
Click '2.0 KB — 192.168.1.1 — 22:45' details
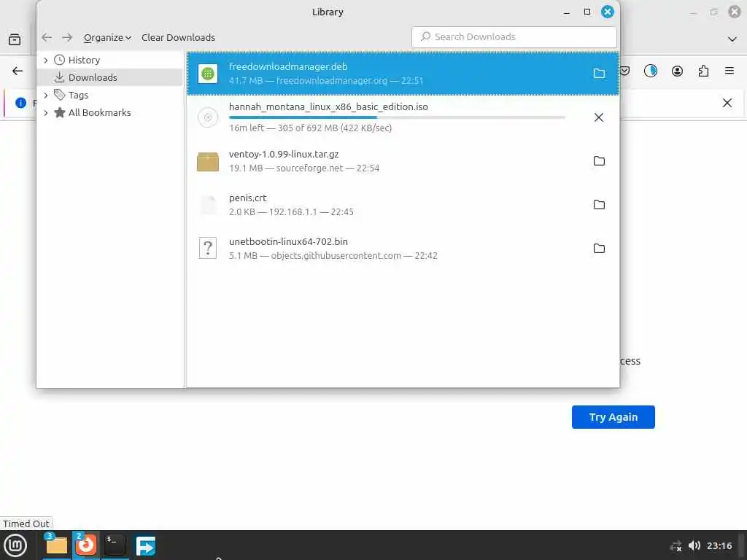pyautogui.click(x=291, y=212)
